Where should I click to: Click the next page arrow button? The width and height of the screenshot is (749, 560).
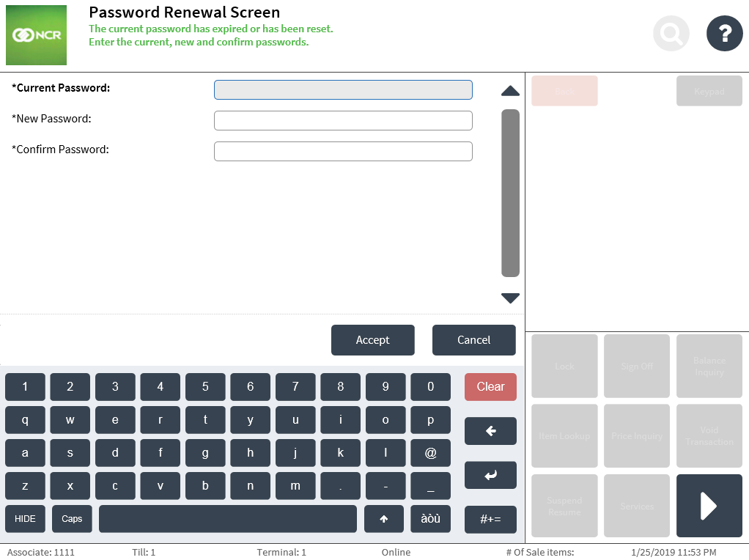pyautogui.click(x=709, y=506)
